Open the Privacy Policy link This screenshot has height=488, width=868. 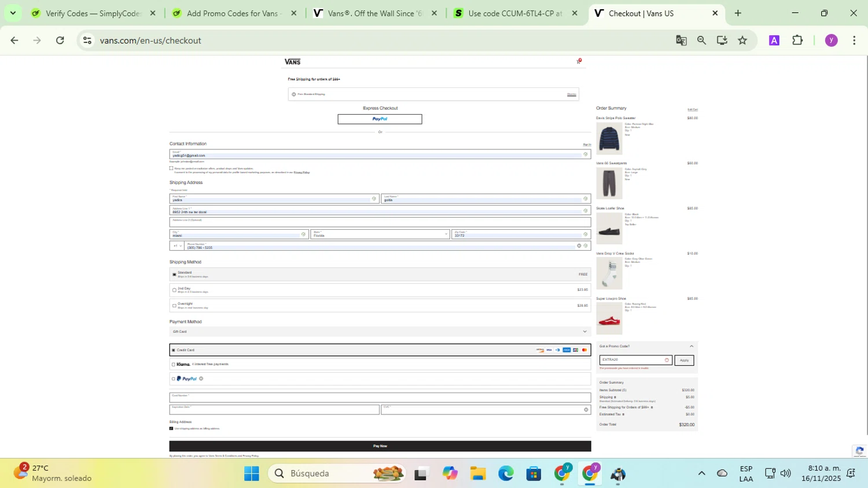coord(301,173)
